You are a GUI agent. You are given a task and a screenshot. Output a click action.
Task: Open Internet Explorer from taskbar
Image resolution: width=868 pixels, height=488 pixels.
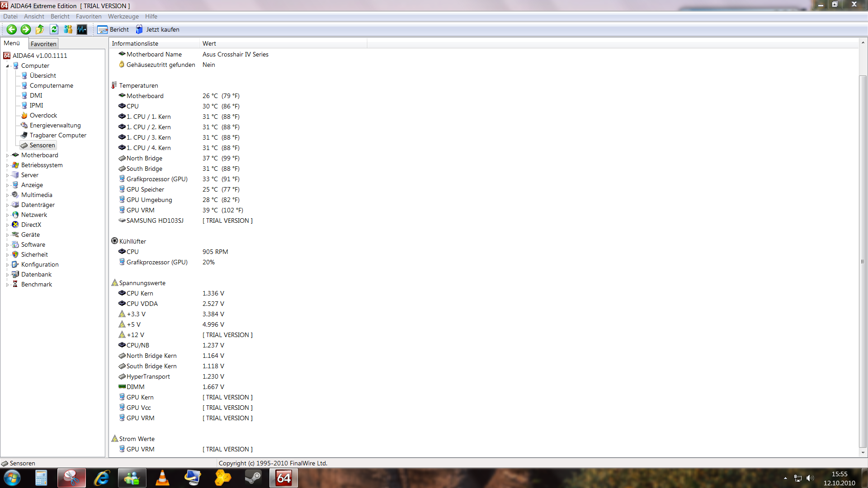pos(102,478)
